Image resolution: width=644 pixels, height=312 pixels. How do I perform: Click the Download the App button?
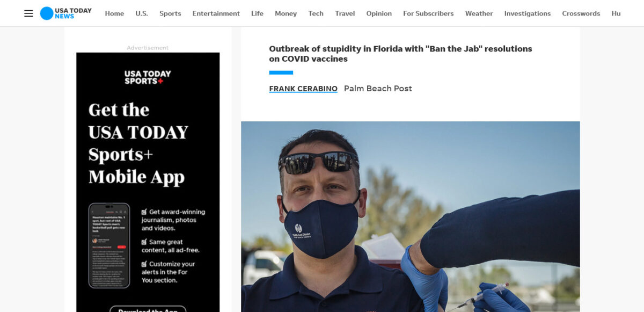[x=148, y=309]
